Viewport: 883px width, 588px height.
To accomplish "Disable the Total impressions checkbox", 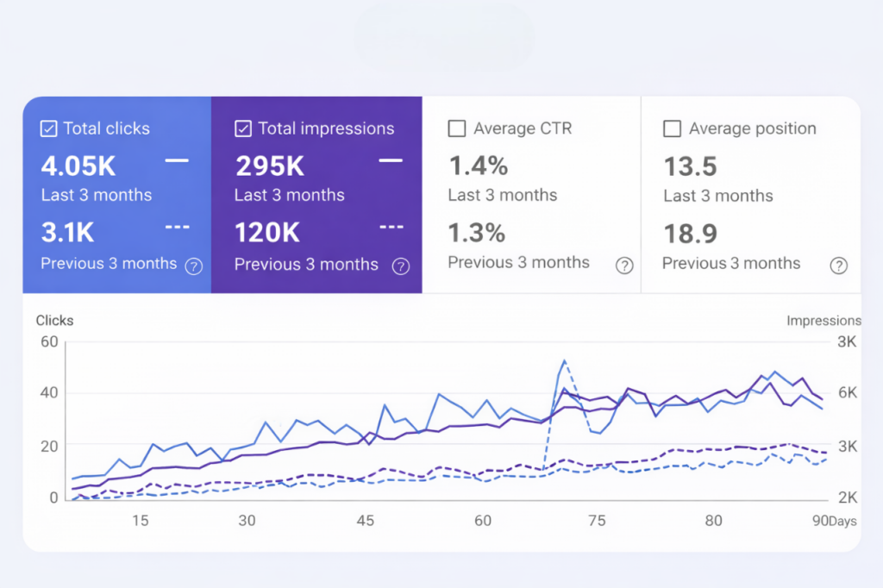I will coord(243,128).
